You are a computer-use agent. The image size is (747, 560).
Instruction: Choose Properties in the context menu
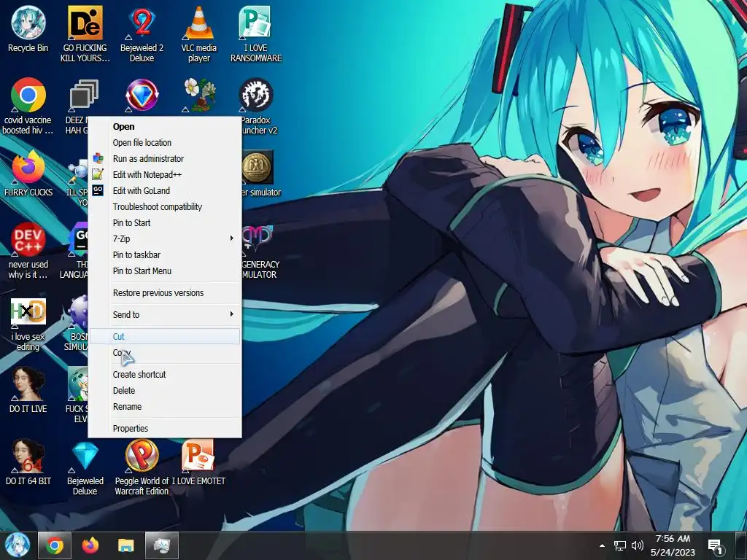(x=166, y=429)
